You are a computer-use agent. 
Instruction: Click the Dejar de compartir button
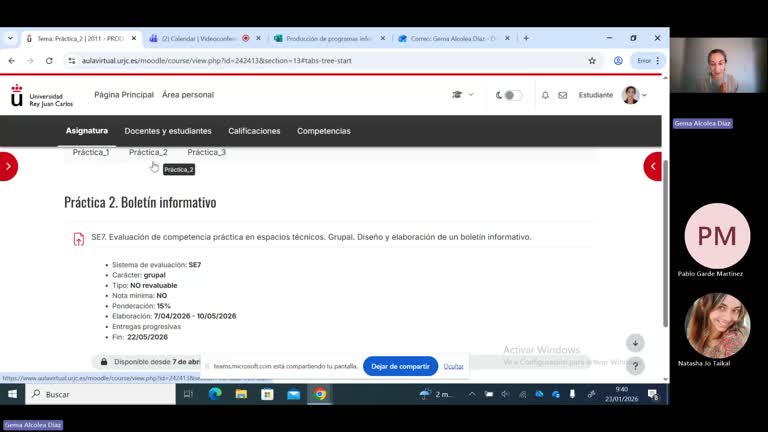[400, 366]
